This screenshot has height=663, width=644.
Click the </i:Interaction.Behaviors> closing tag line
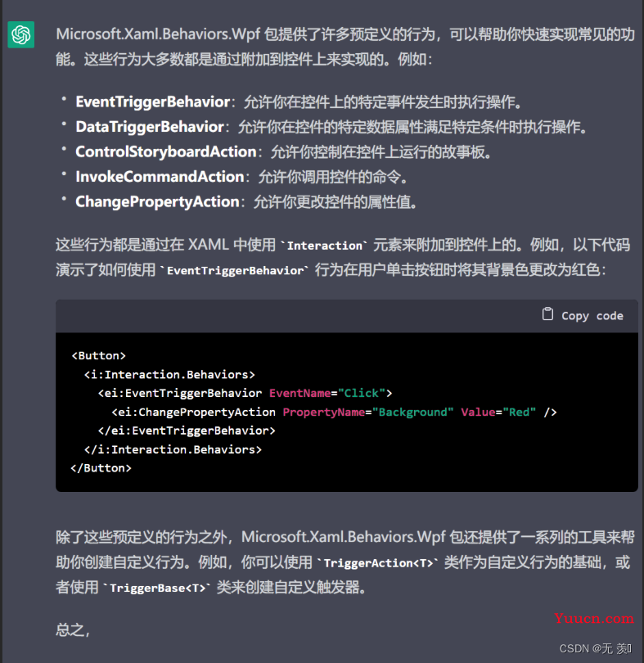coord(173,449)
